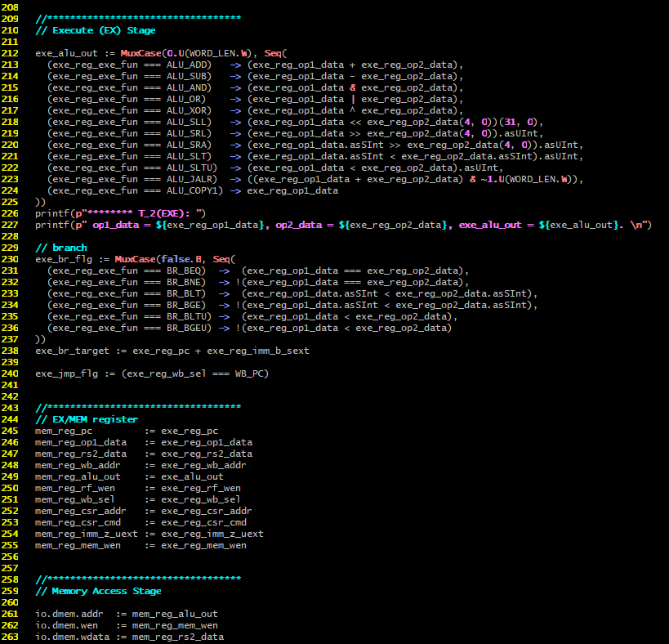
Task: Click the 'BR_BEQ' constant
Action: coord(184,271)
